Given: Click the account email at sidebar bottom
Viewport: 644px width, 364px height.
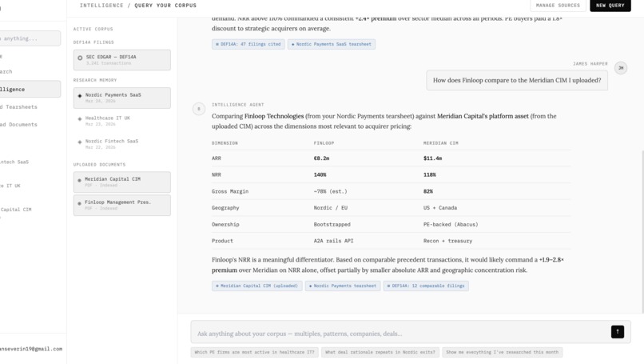Looking at the screenshot, I should 31,349.
